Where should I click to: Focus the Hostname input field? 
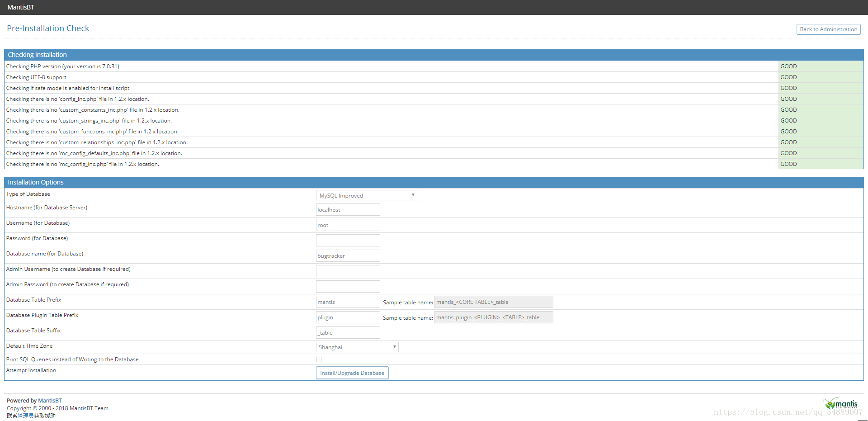pos(348,209)
